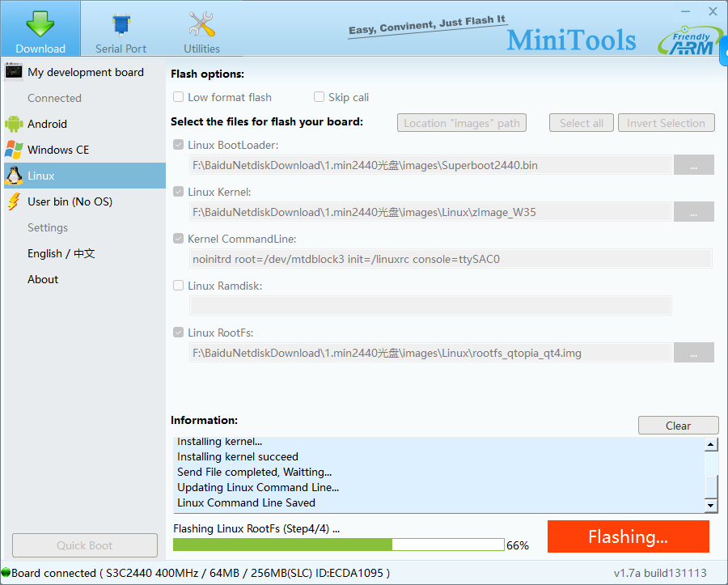
Task: Toggle Linux RootFs checkbox
Action: [x=178, y=332]
